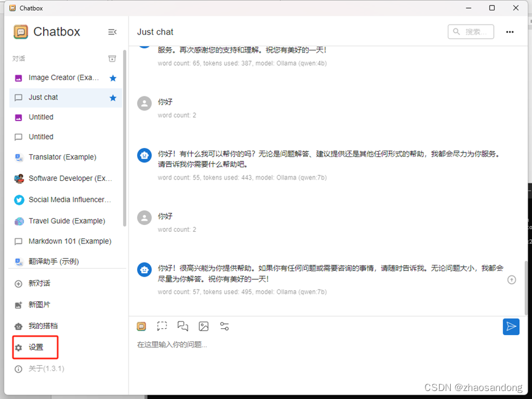Click the translate icon of Translator (Example)

[x=19, y=157]
